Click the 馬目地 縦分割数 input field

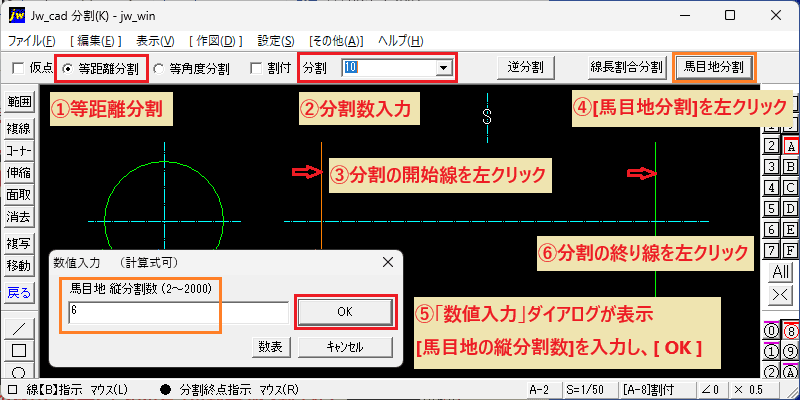click(x=179, y=312)
